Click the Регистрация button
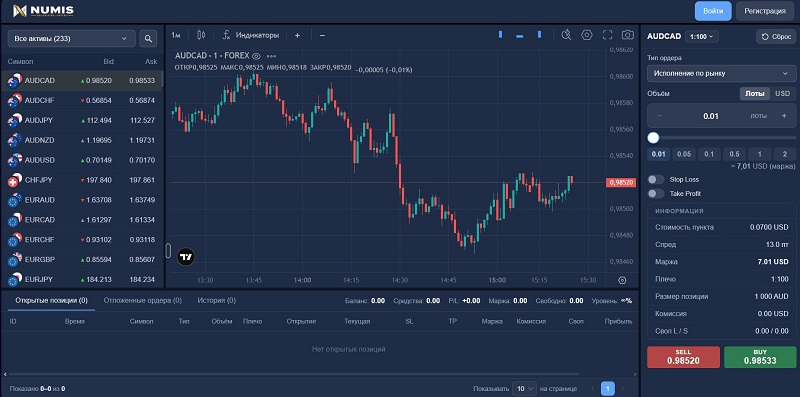The width and height of the screenshot is (800, 397). coord(765,11)
